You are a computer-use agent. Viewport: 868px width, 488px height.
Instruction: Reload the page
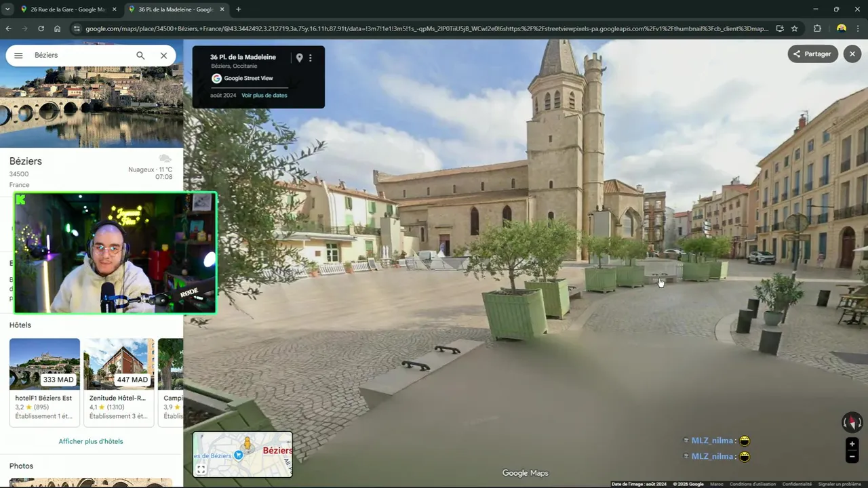click(41, 28)
